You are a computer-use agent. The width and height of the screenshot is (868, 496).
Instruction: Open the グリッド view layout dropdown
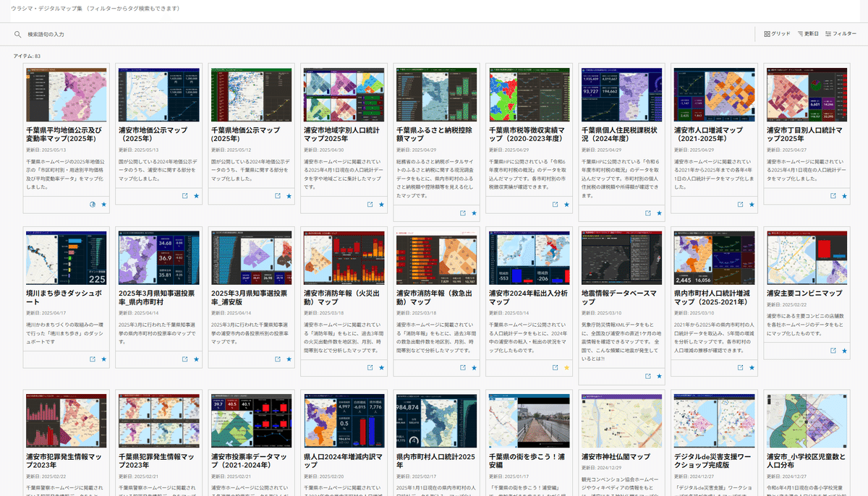pos(777,34)
